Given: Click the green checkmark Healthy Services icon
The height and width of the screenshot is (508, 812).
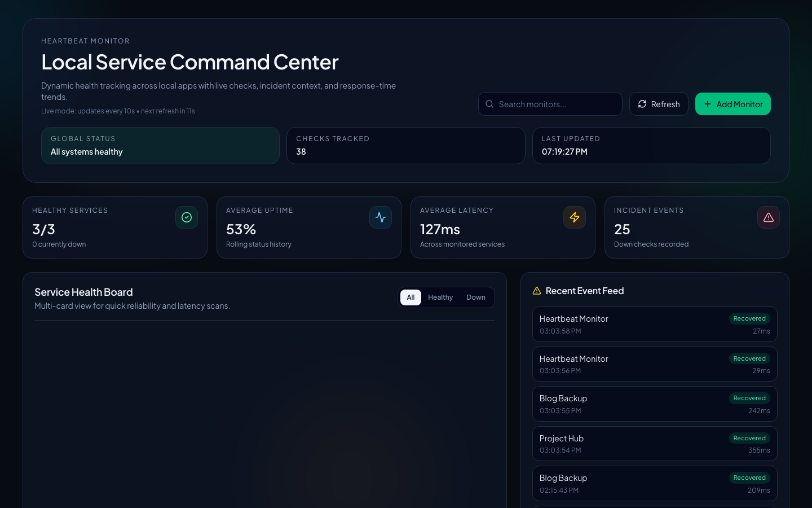Looking at the screenshot, I should pos(187,217).
